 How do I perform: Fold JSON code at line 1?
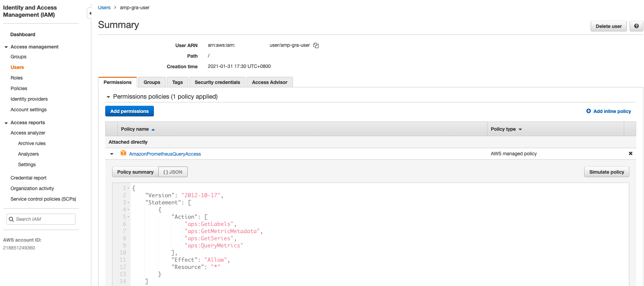(x=129, y=188)
